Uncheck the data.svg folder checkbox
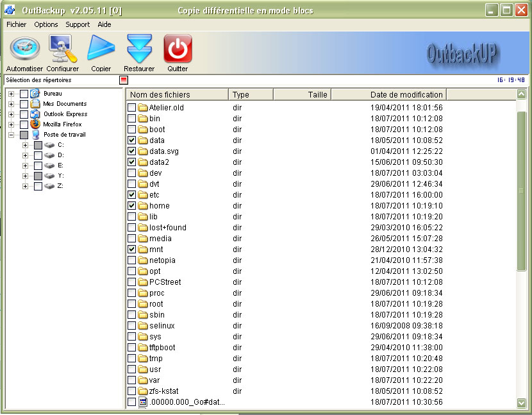 (131, 151)
